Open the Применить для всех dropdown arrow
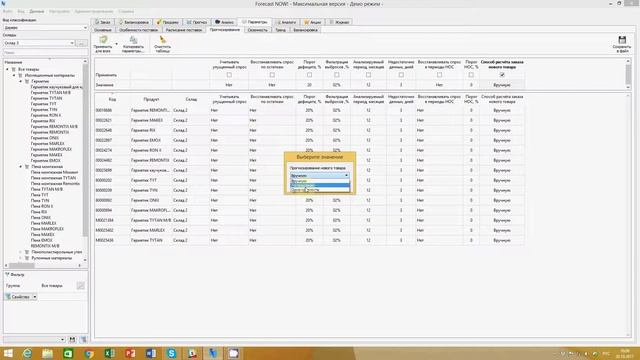 pyautogui.click(x=116, y=44)
